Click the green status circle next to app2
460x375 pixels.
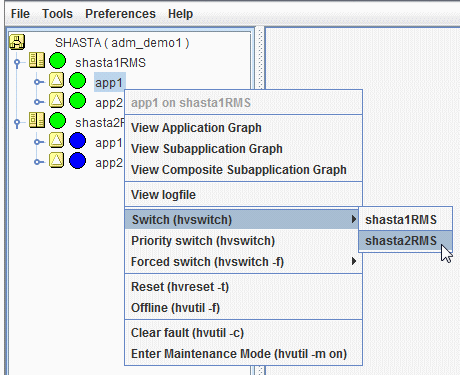point(77,101)
